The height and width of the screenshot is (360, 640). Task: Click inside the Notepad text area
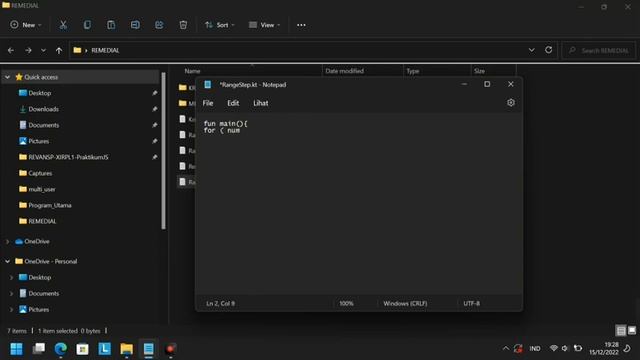pyautogui.click(x=358, y=204)
